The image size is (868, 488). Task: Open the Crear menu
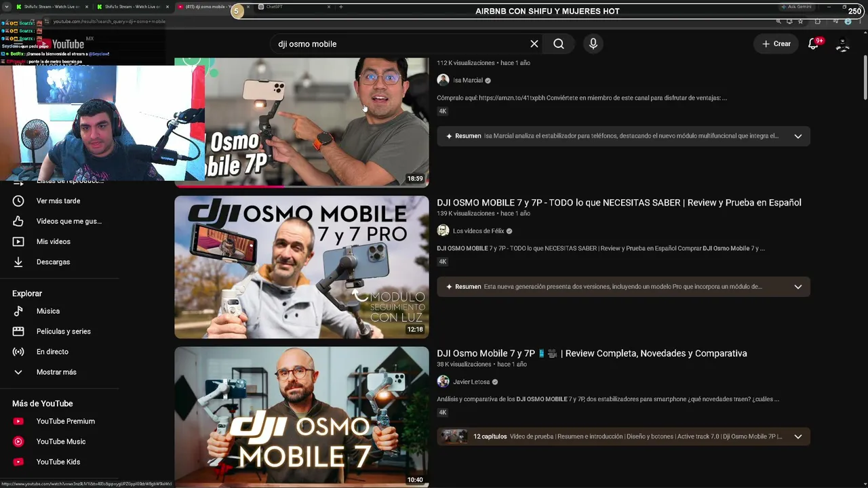(776, 44)
